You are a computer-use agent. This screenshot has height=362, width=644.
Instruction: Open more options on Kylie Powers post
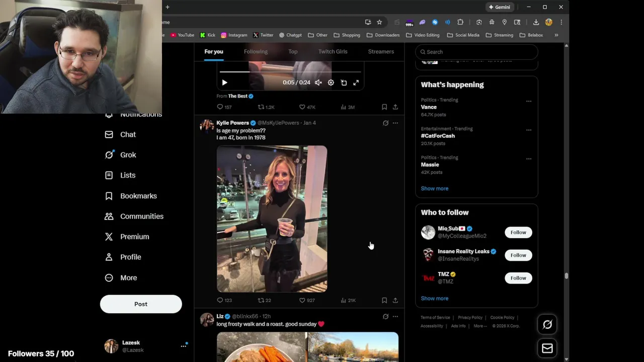tap(395, 123)
